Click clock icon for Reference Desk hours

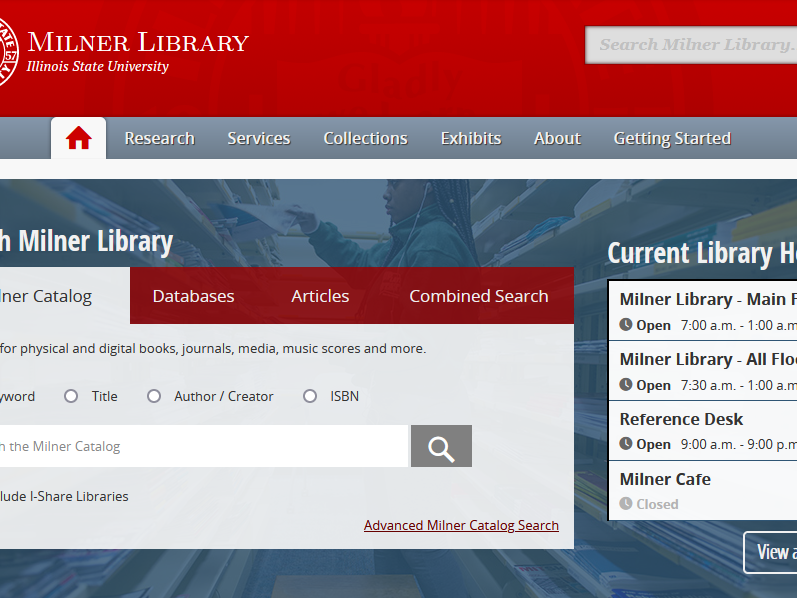[626, 443]
